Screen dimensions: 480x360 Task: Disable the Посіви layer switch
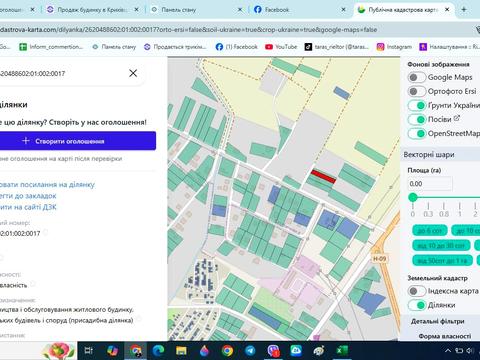417,119
